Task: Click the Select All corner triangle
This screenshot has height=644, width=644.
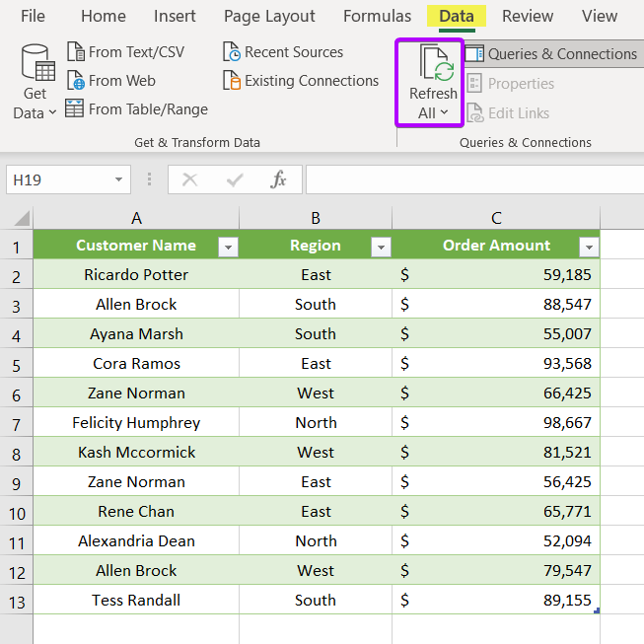Action: pyautogui.click(x=21, y=218)
